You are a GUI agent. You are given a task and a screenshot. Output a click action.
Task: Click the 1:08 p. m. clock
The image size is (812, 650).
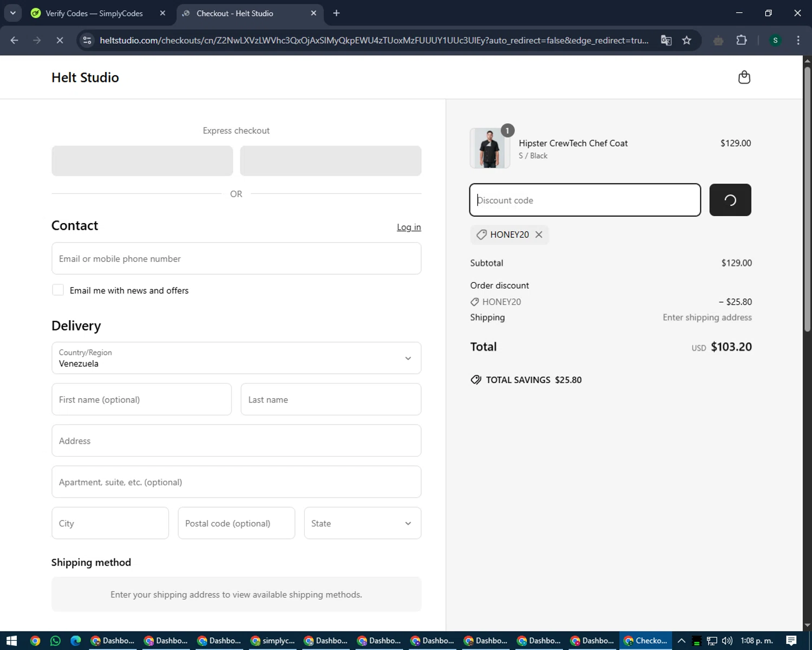point(757,641)
